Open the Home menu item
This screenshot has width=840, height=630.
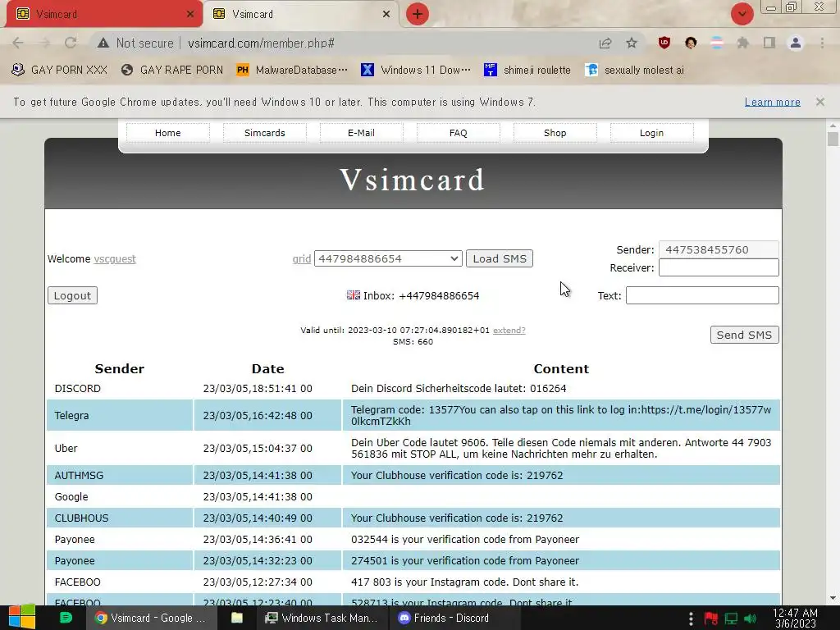[x=167, y=133]
